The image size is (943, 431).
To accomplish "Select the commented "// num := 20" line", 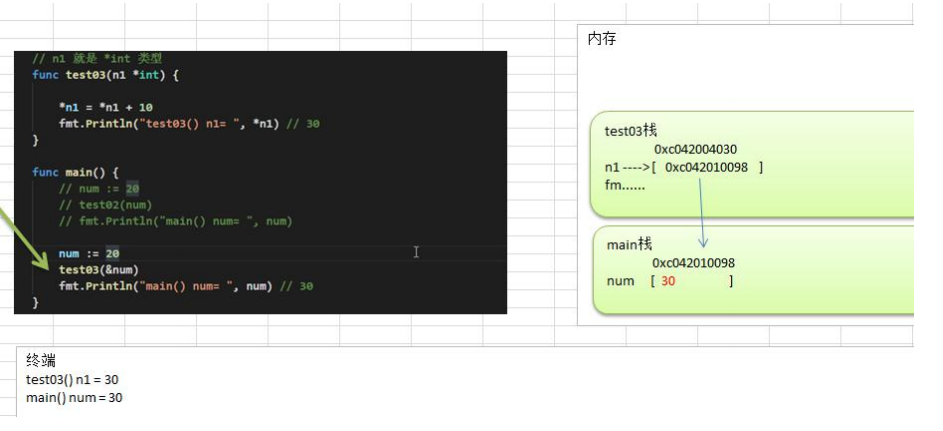I will pyautogui.click(x=99, y=189).
